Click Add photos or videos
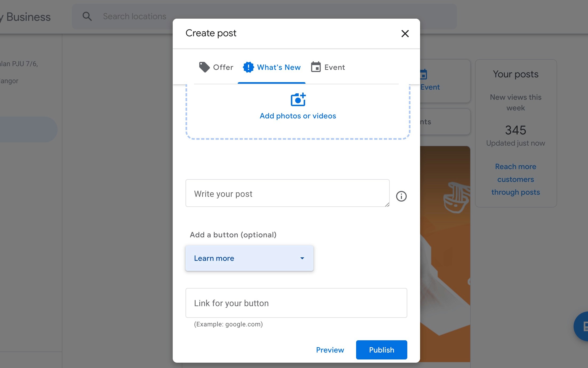The width and height of the screenshot is (588, 368). (x=298, y=116)
